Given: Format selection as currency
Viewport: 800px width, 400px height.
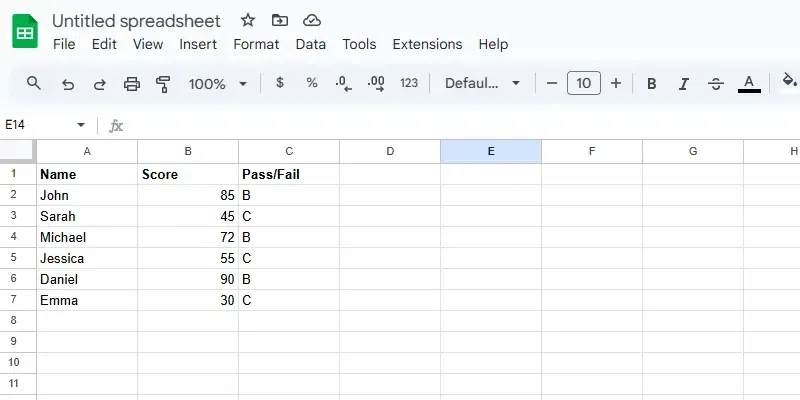Looking at the screenshot, I should [280, 83].
